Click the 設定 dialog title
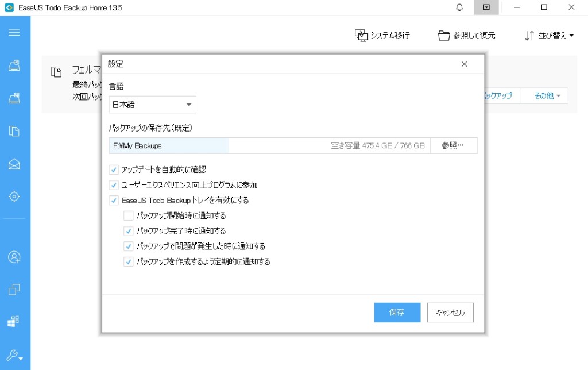 coord(115,64)
